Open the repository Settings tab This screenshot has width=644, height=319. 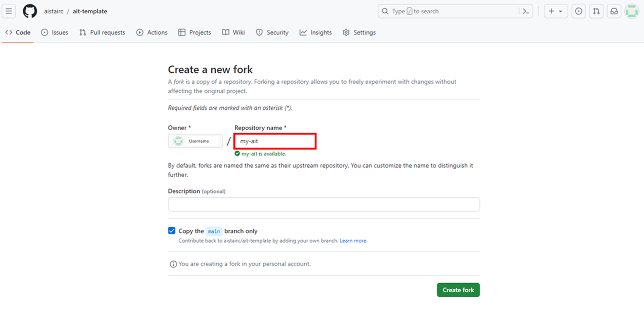359,32
